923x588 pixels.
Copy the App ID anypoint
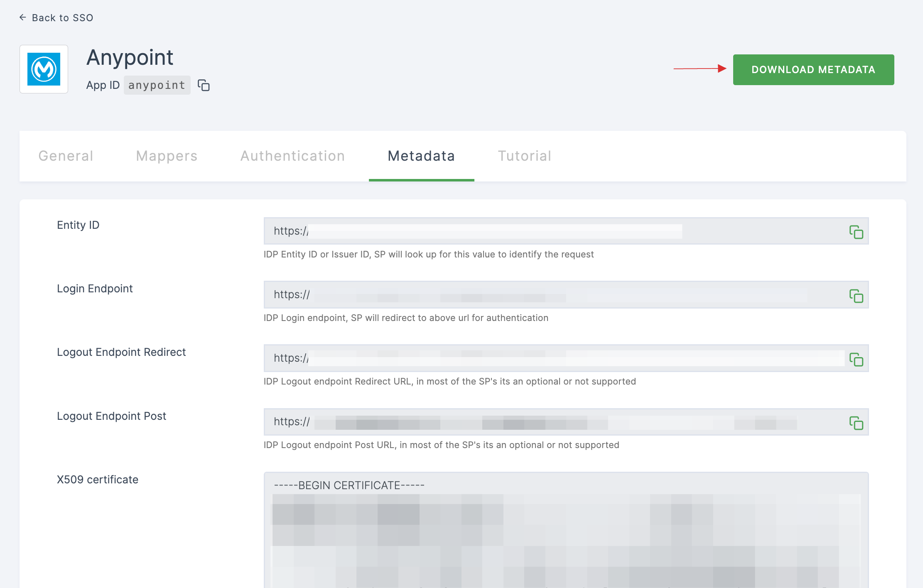[x=204, y=85]
